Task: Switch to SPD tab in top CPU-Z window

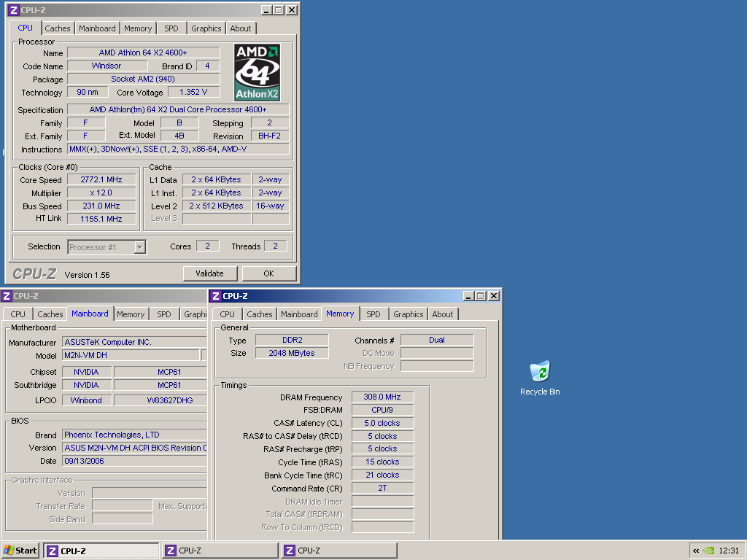Action: point(171,28)
